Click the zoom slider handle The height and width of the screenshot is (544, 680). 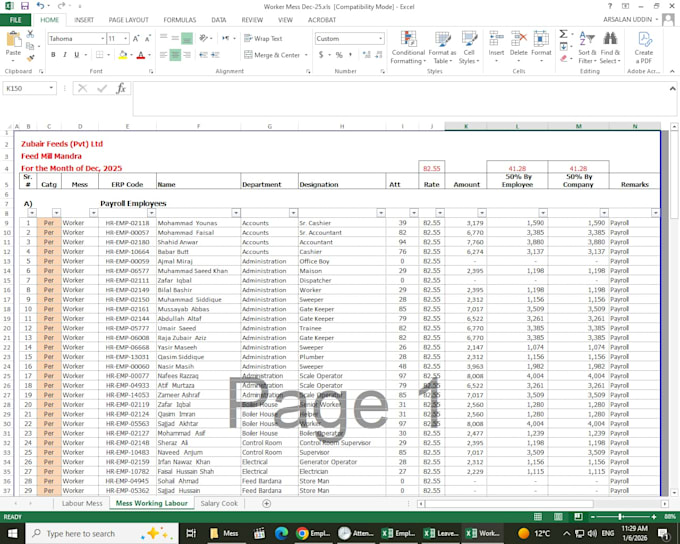tap(620, 517)
